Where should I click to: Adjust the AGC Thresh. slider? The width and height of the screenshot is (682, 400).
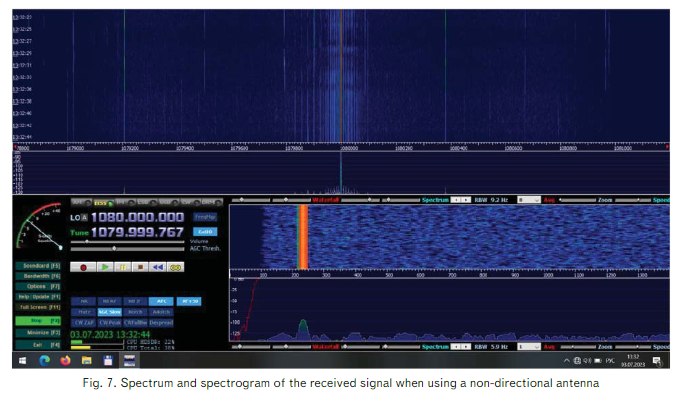pyautogui.click(x=127, y=249)
